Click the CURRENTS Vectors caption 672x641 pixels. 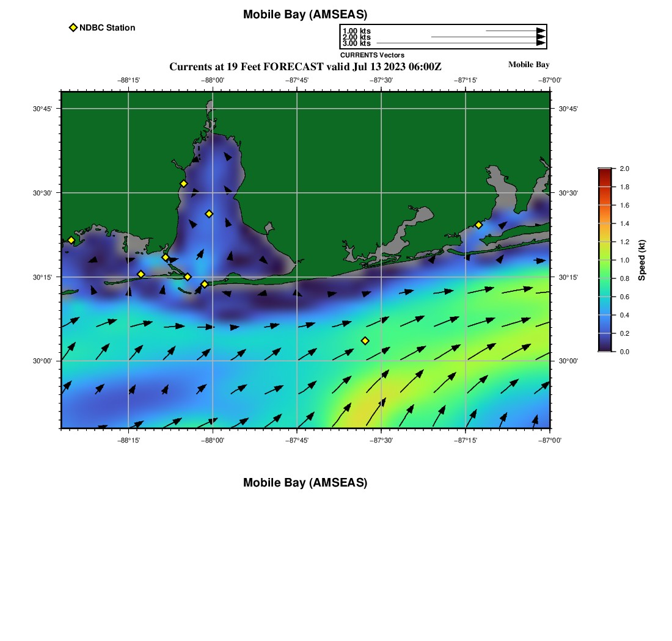coord(372,55)
